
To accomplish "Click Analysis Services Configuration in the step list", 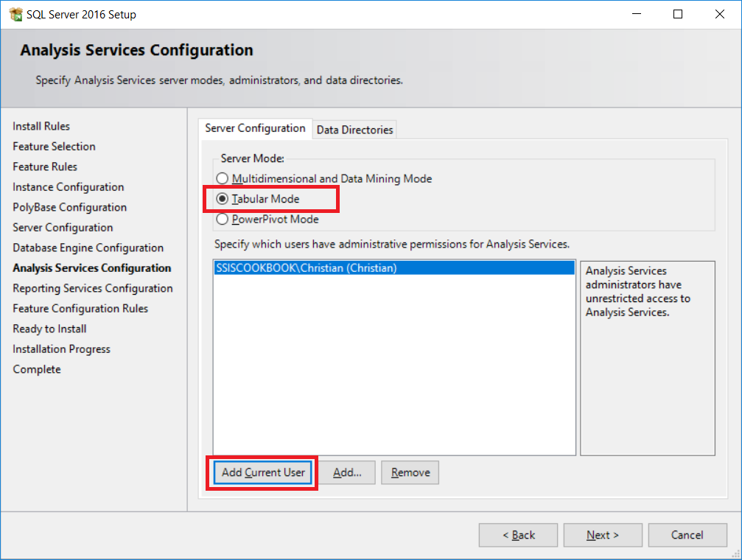I will pyautogui.click(x=92, y=268).
